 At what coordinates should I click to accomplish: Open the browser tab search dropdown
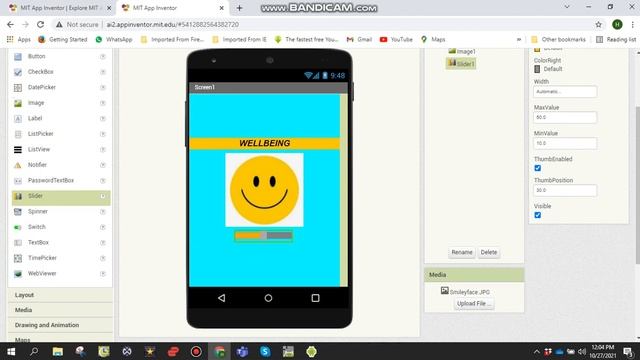coord(567,7)
